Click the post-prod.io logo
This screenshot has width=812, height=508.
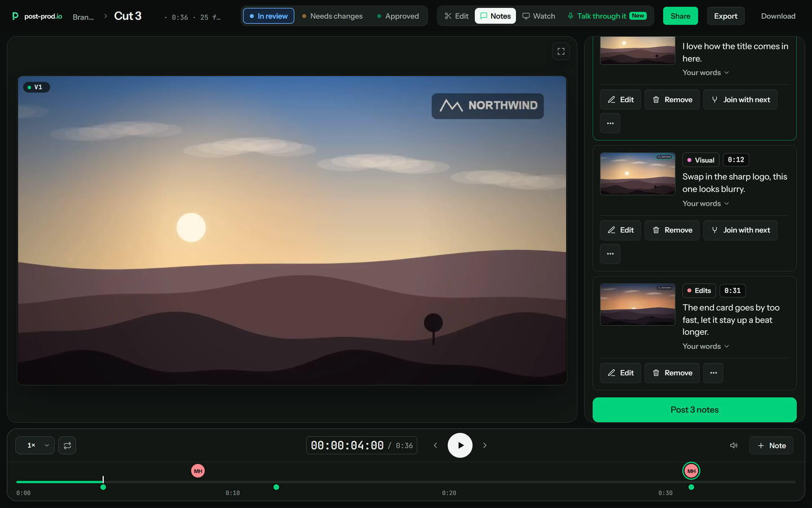click(37, 16)
